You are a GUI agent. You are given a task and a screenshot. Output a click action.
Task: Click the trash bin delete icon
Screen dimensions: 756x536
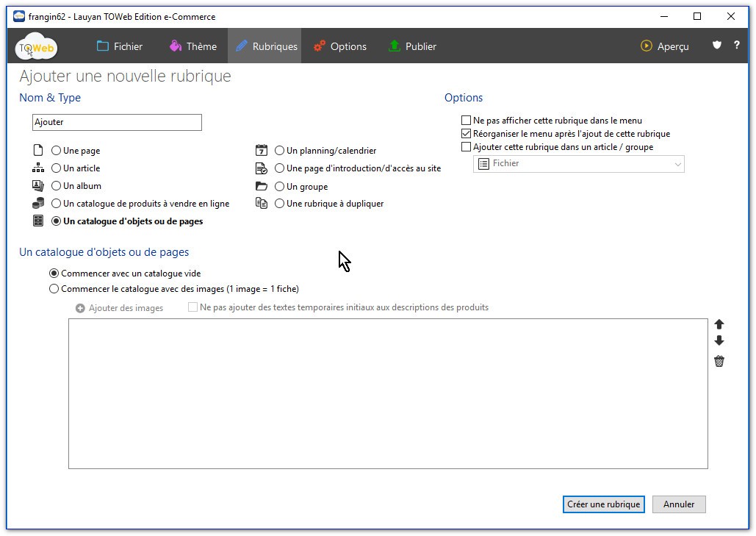pos(719,361)
